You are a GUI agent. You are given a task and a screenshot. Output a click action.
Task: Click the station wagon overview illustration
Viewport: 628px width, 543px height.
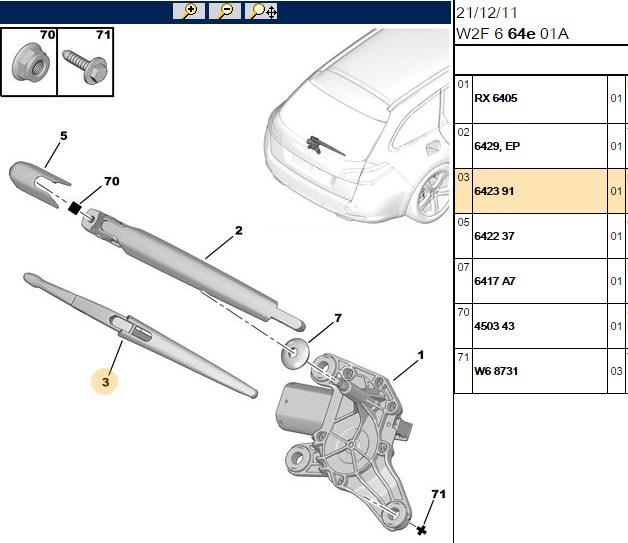coord(357,126)
